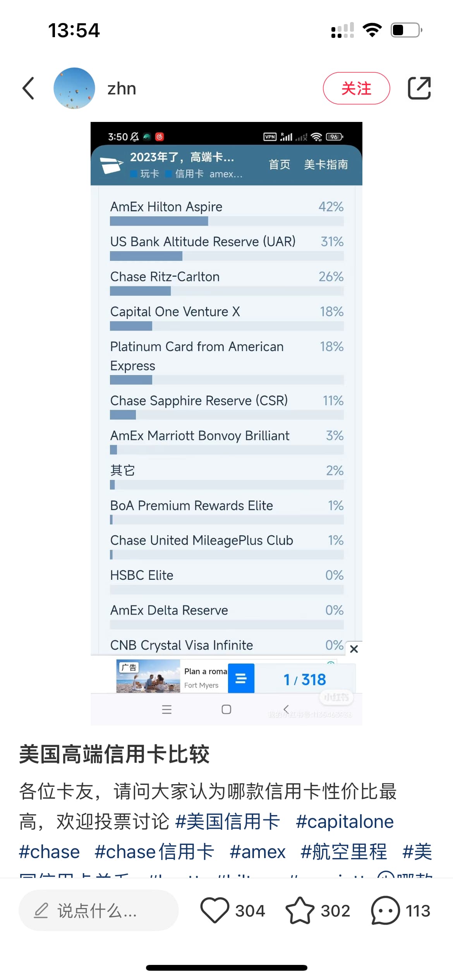The image size is (453, 980).
Task: Open comments via speech bubble icon
Action: (x=385, y=910)
